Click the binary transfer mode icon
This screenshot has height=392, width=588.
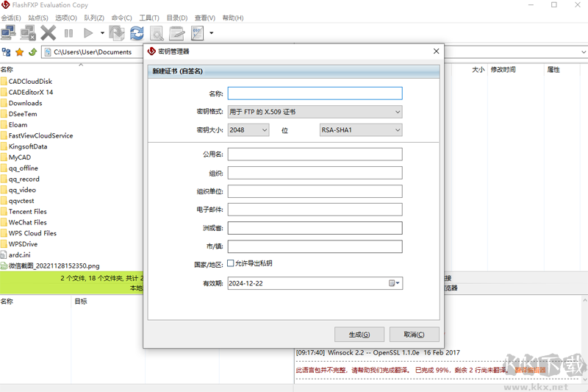point(197,33)
